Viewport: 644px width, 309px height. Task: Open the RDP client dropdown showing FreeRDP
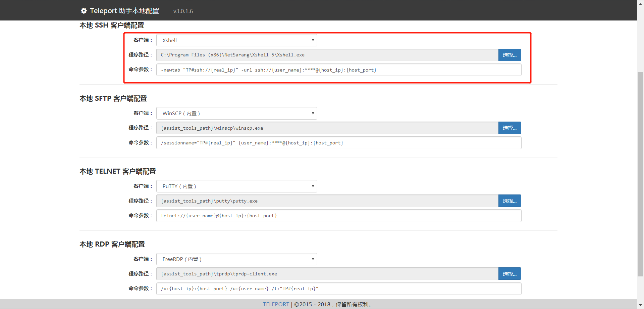pyautogui.click(x=237, y=259)
